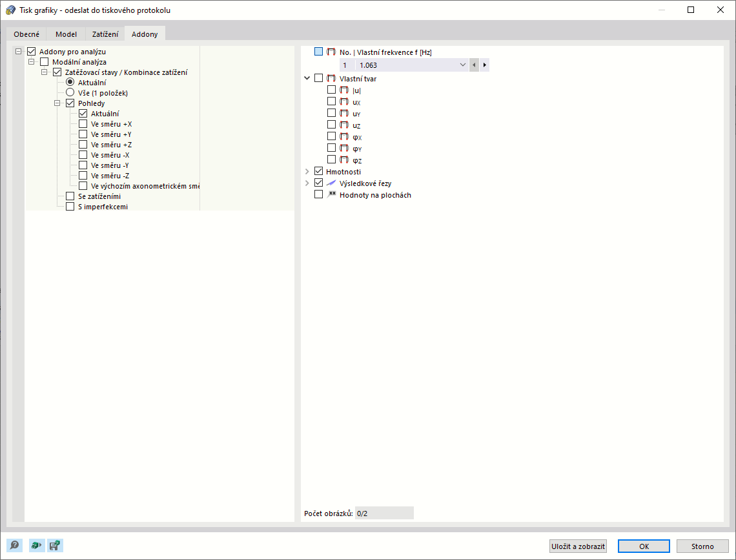Enable the S imperfekcemi checkbox
This screenshot has width=736, height=560.
click(70, 206)
